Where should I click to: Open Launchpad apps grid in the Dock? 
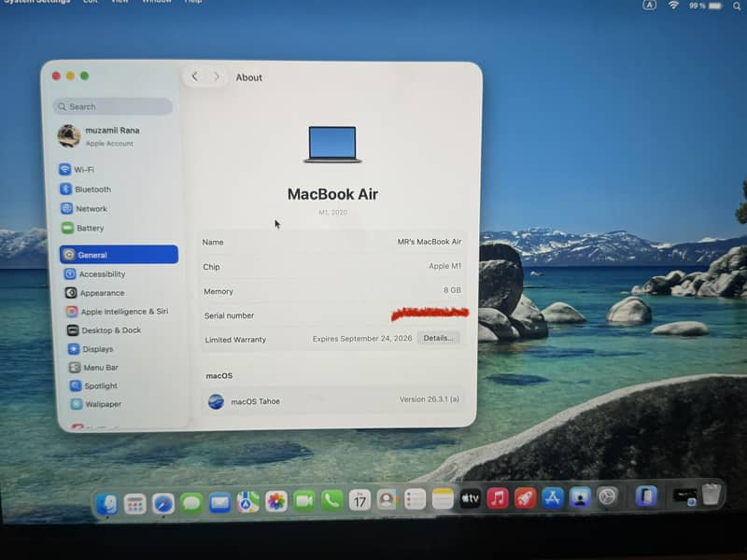(x=134, y=504)
